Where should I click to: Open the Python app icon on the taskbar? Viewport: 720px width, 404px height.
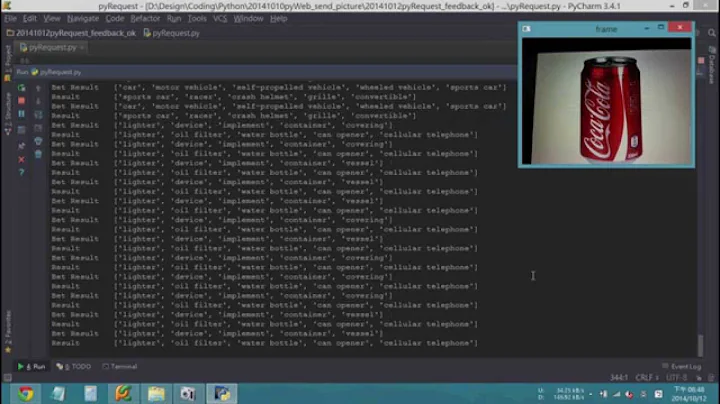tap(221, 393)
